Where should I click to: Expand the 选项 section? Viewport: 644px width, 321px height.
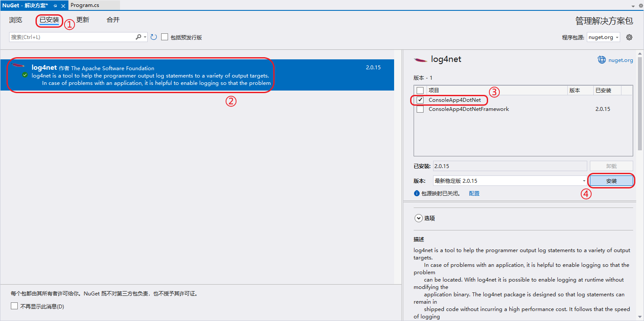(x=418, y=218)
